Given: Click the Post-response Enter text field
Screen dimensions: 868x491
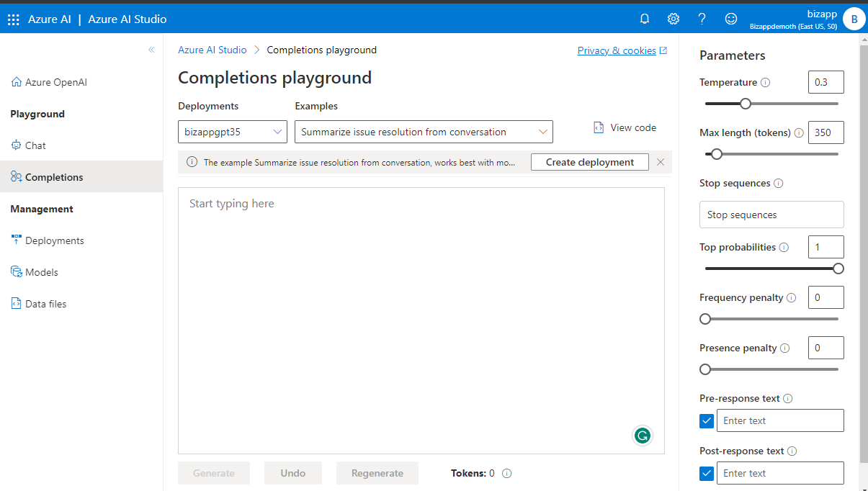Looking at the screenshot, I should tap(780, 473).
